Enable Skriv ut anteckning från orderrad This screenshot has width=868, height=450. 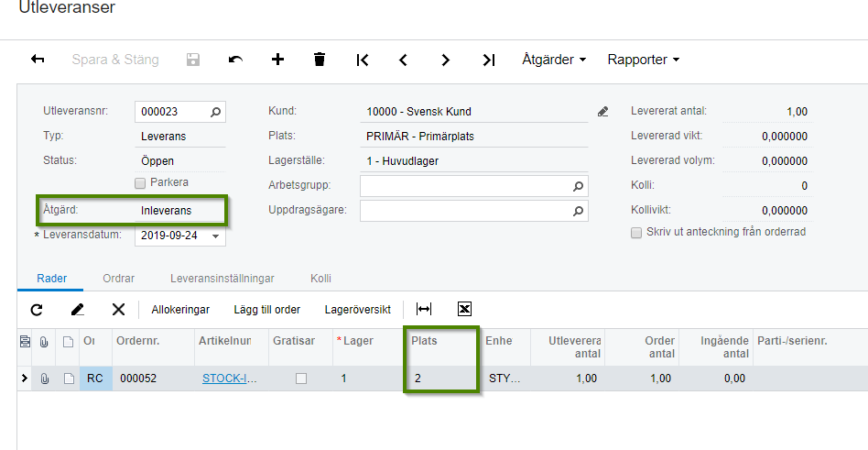pos(636,233)
